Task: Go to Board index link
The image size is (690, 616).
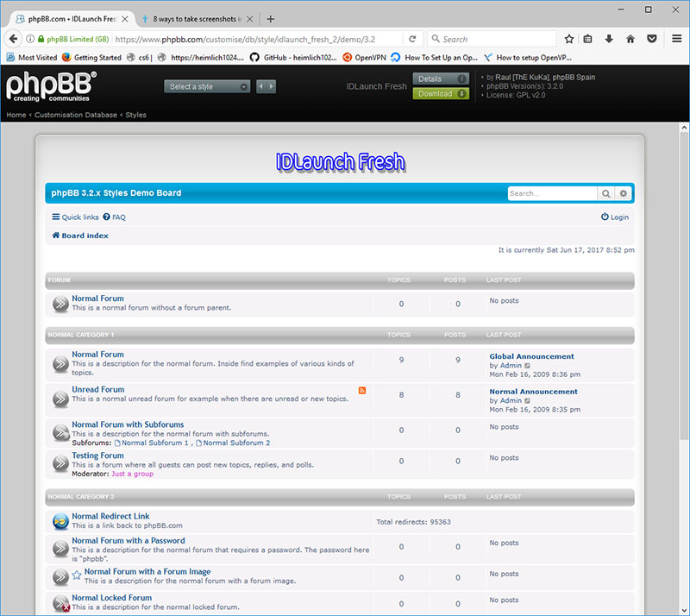Action: (80, 236)
